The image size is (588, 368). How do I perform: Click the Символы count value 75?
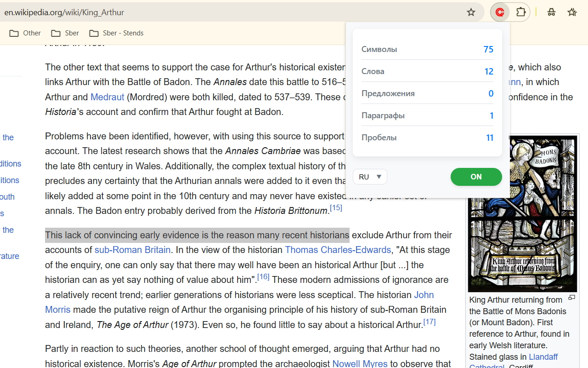tap(488, 49)
